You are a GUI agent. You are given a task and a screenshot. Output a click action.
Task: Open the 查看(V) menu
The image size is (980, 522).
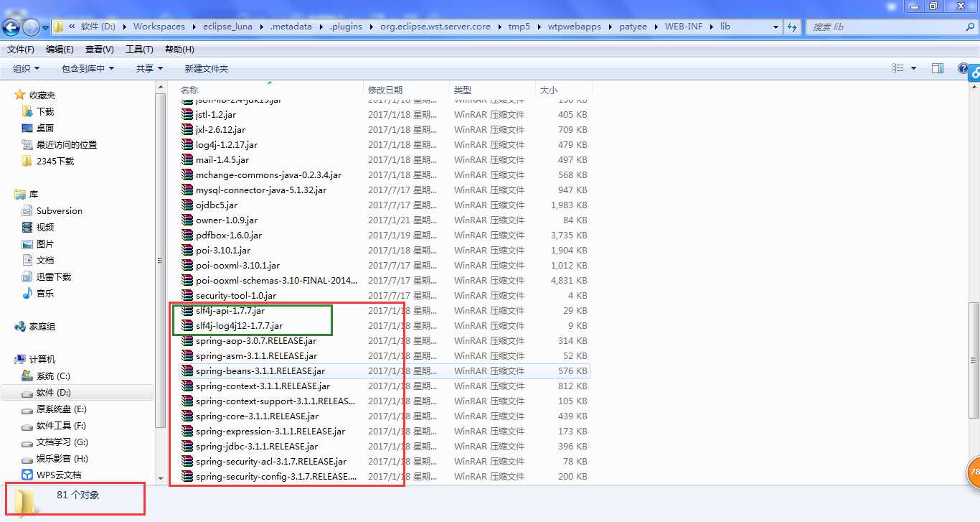(x=100, y=50)
